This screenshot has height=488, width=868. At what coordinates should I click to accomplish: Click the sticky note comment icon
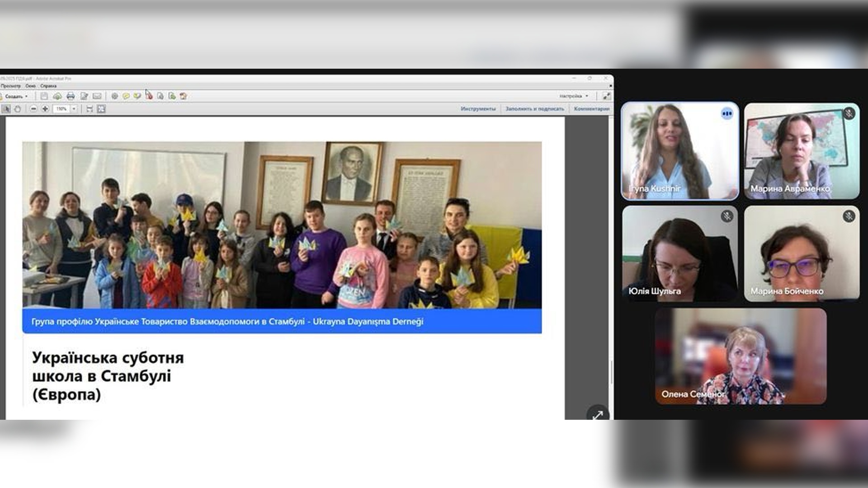[126, 96]
